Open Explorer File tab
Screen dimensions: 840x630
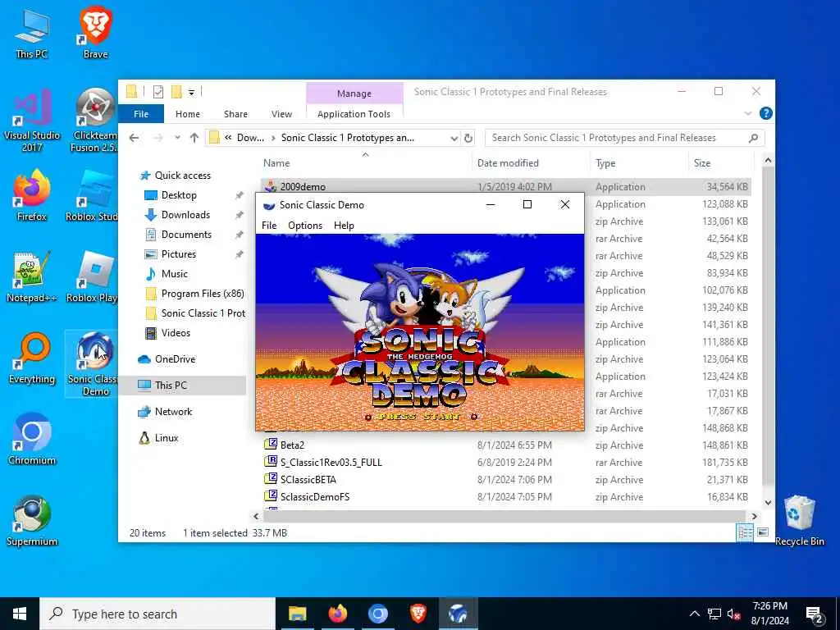(141, 113)
